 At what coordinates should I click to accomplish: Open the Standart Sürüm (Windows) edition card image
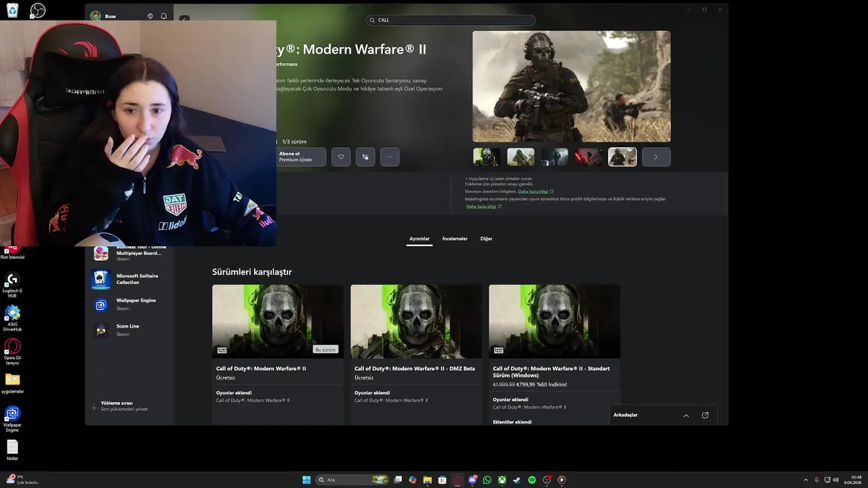click(x=555, y=321)
